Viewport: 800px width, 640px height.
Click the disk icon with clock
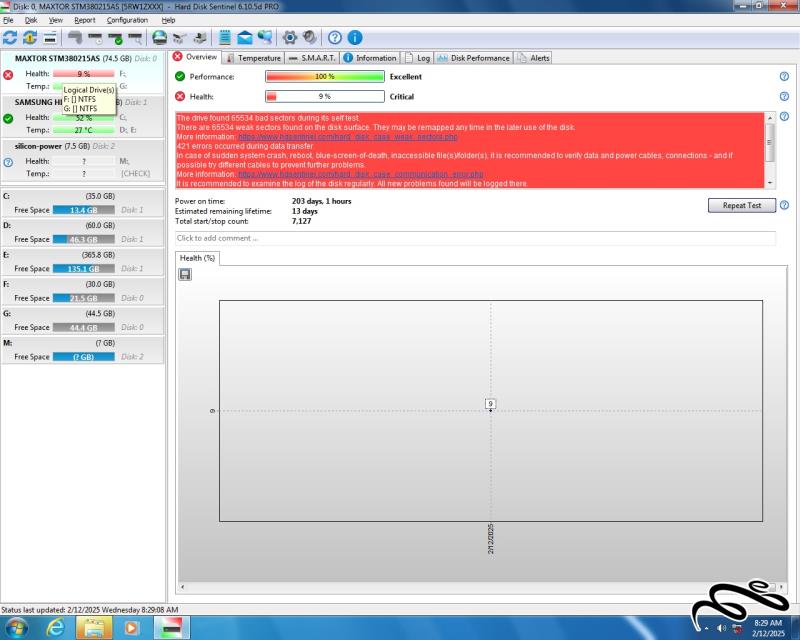[x=95, y=38]
